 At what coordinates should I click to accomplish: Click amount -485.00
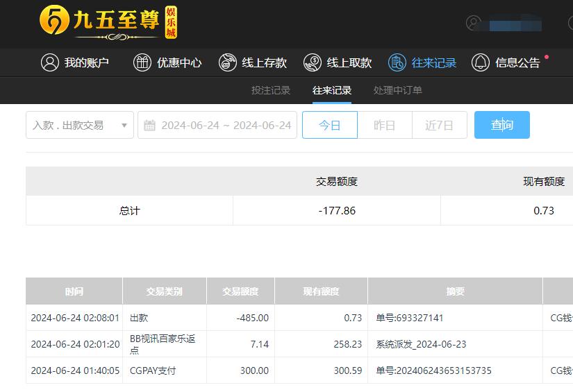(x=253, y=318)
